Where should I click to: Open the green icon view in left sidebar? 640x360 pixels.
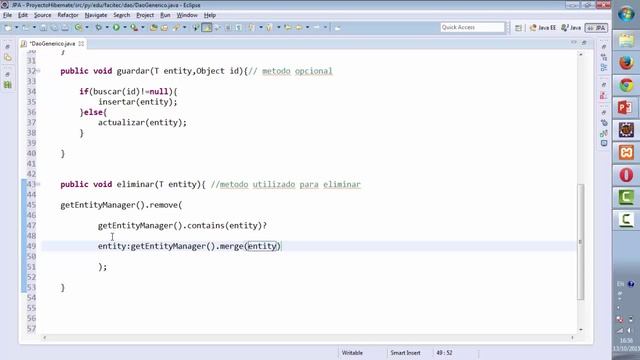pyautogui.click(x=8, y=84)
